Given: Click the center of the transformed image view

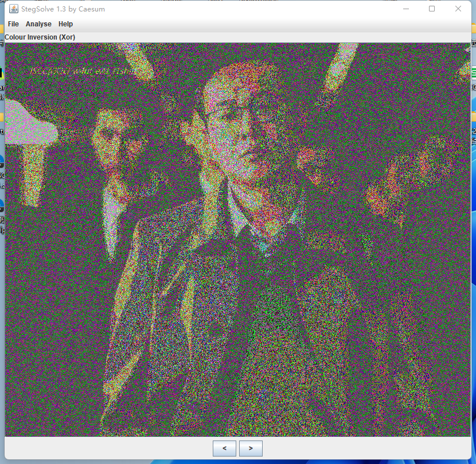Looking at the screenshot, I should [x=237, y=238].
